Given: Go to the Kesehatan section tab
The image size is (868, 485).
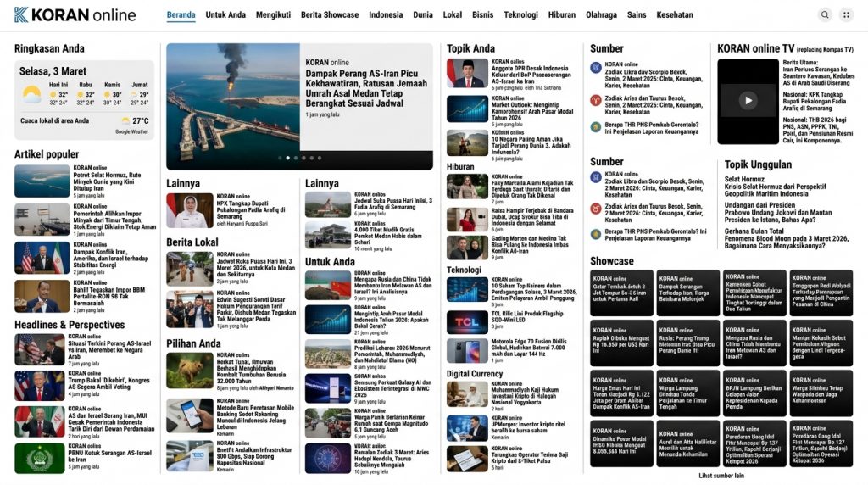Looking at the screenshot, I should pyautogui.click(x=674, y=14).
